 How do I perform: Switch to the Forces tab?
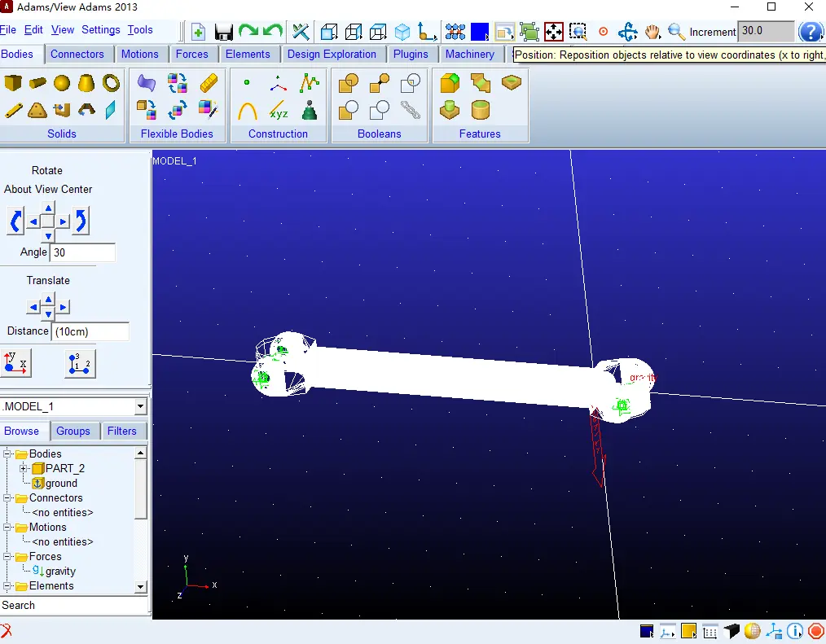[x=191, y=55]
